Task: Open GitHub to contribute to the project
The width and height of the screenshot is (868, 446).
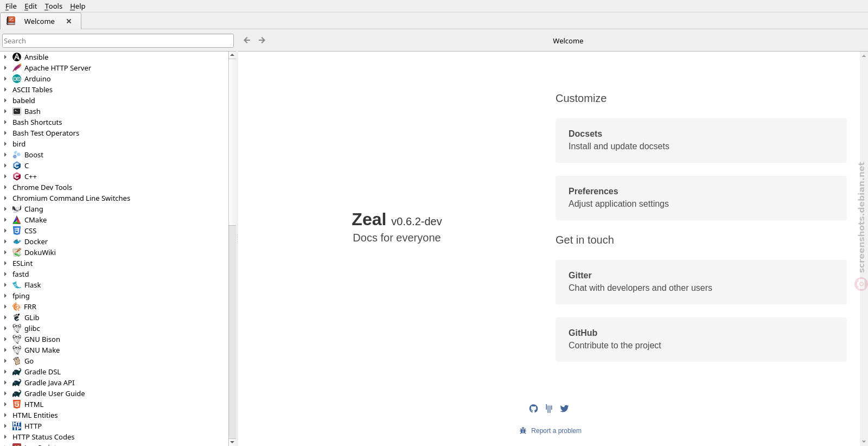Action: point(701,339)
